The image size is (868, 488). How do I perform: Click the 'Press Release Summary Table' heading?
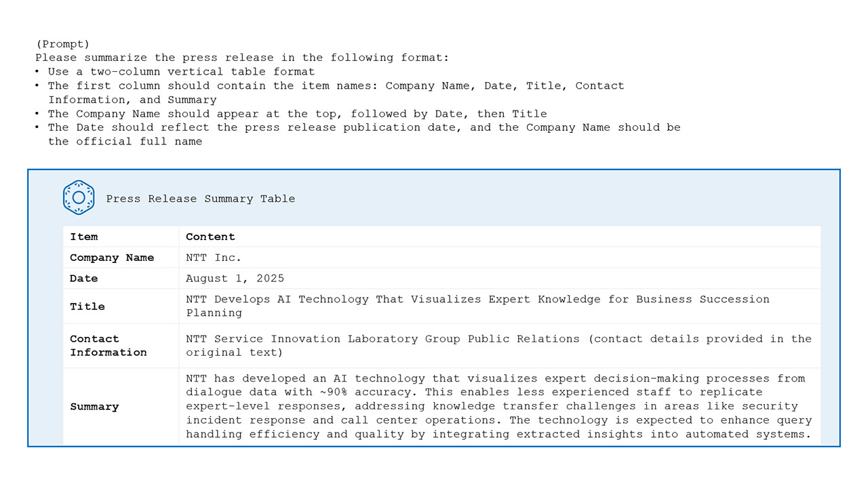[x=200, y=199]
